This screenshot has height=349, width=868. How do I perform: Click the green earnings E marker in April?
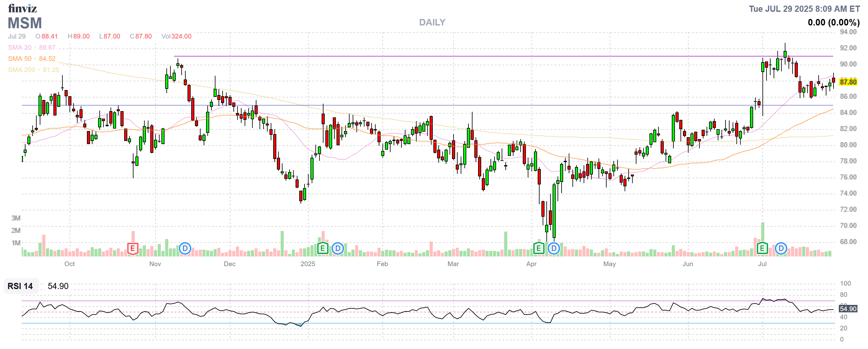tap(538, 249)
